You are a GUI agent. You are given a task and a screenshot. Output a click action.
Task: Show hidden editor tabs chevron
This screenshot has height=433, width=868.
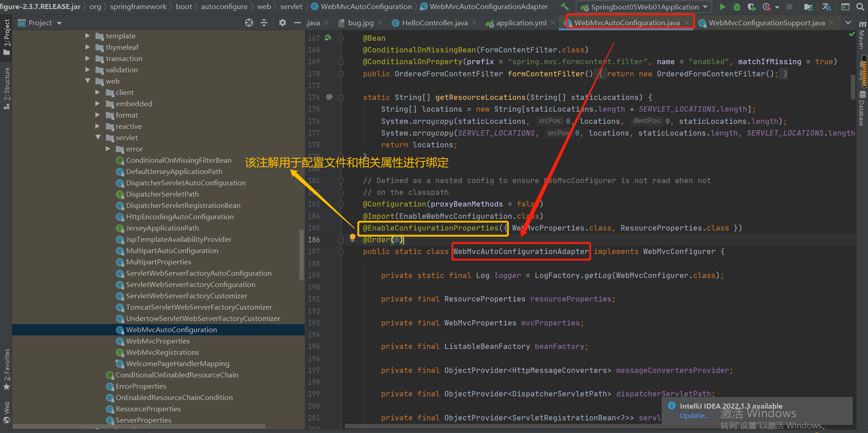(848, 23)
